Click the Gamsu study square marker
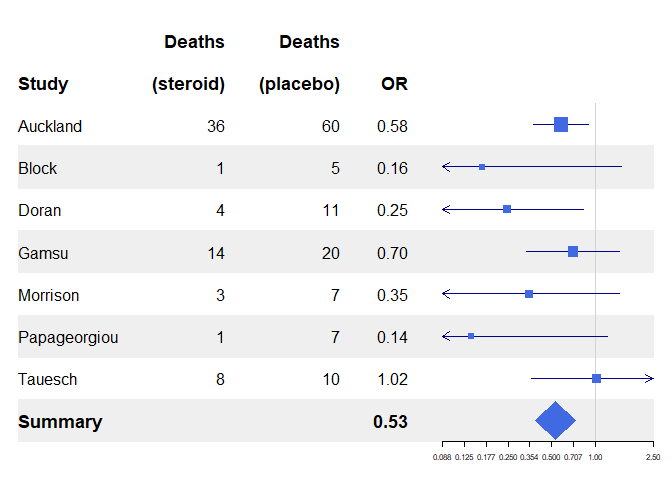 point(573,252)
